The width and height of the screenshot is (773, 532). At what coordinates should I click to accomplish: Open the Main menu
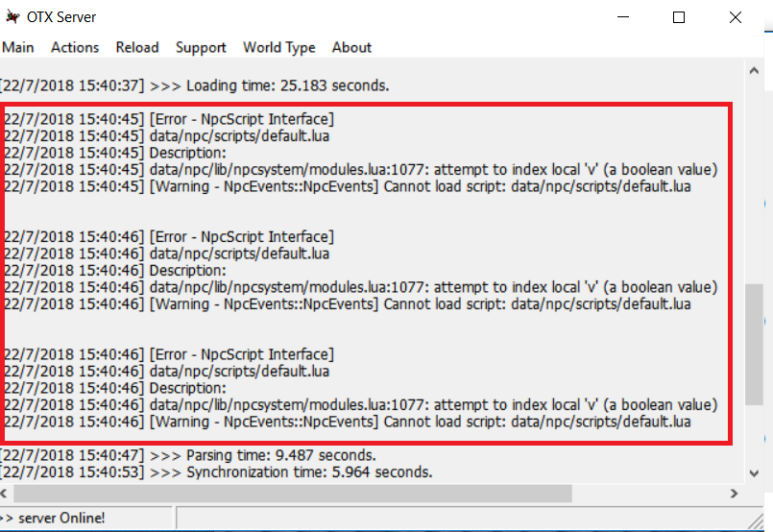coord(17,47)
